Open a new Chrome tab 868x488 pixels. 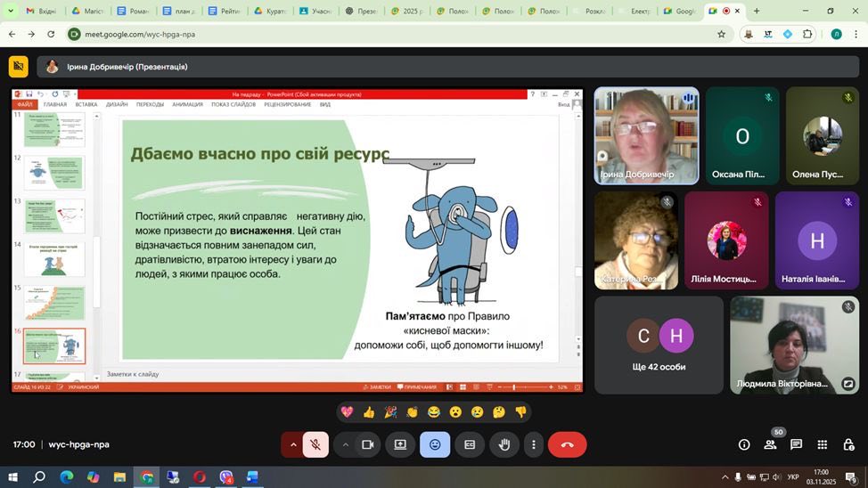point(757,11)
